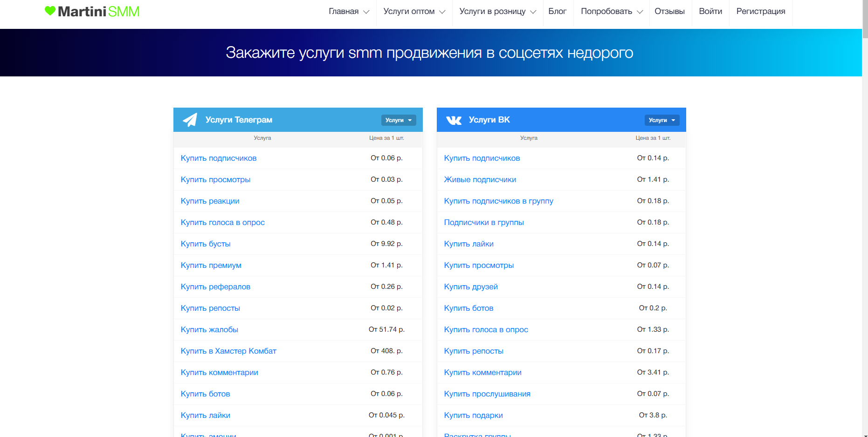This screenshot has width=868, height=437.
Task: Click the Telegram paper plane icon
Action: point(190,120)
